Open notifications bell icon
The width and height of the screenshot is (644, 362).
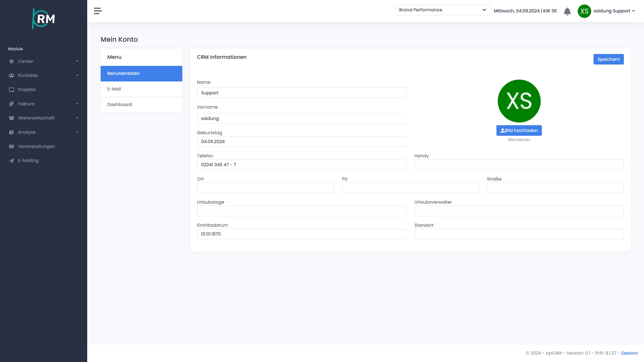(567, 11)
